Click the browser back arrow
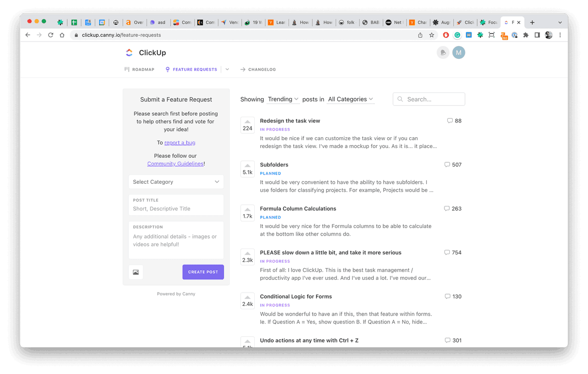588x374 pixels. pyautogui.click(x=28, y=35)
